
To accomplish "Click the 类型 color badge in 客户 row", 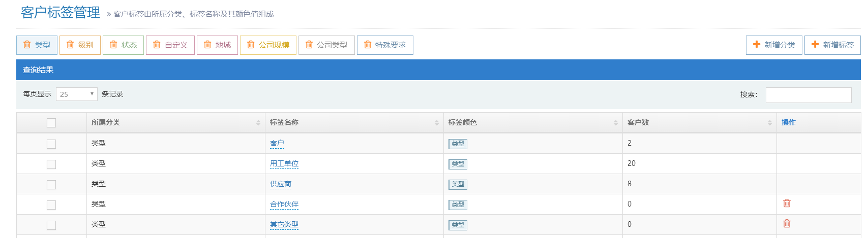I will point(458,144).
